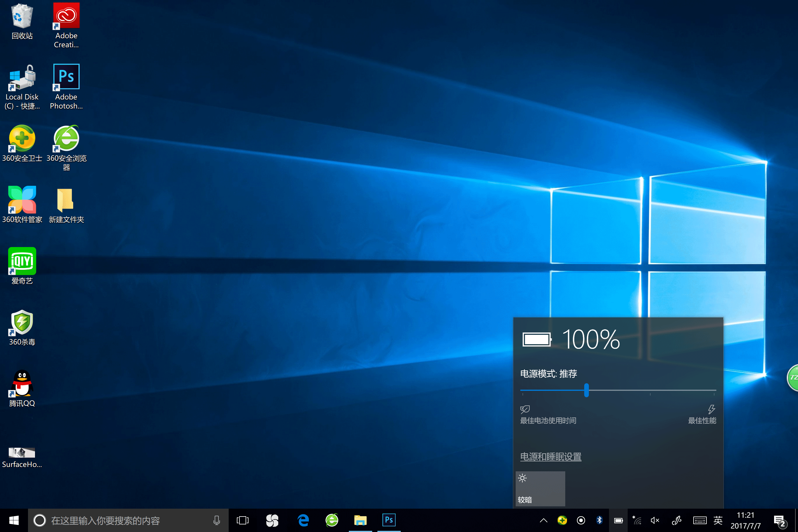
Task: Launch Adobe Photoshop from the desktop icon
Action: click(66, 87)
